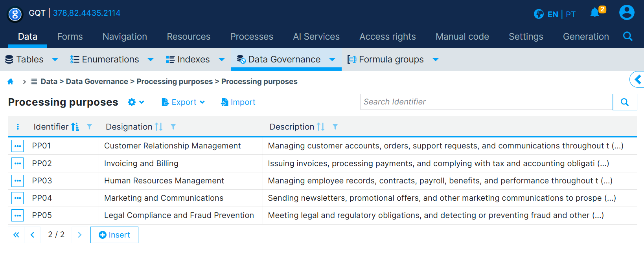Open the Access rights tab
This screenshot has height=258, width=644.
(388, 37)
